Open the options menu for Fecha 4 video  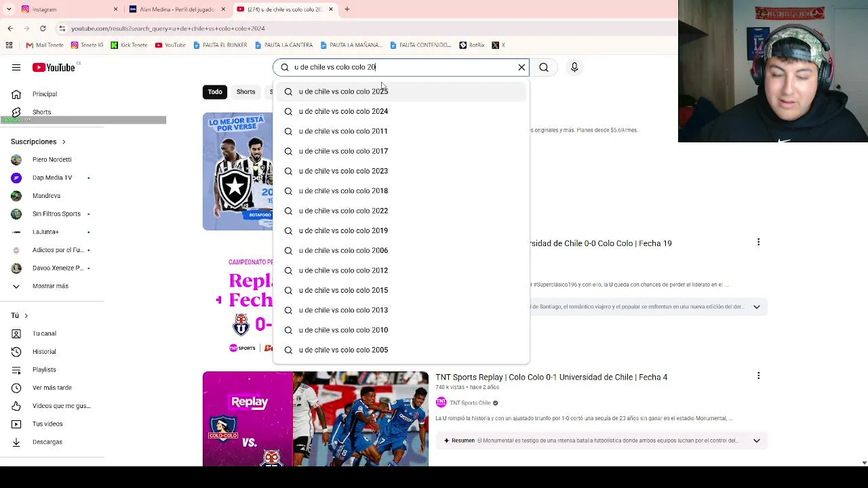(758, 375)
